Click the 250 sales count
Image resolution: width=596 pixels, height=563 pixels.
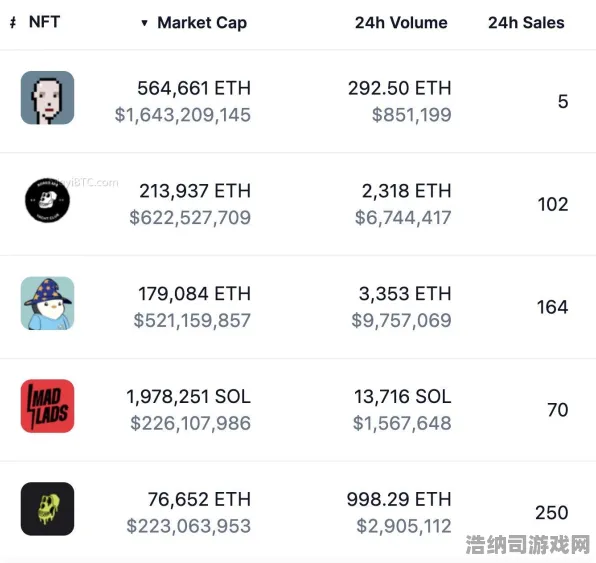click(x=552, y=512)
